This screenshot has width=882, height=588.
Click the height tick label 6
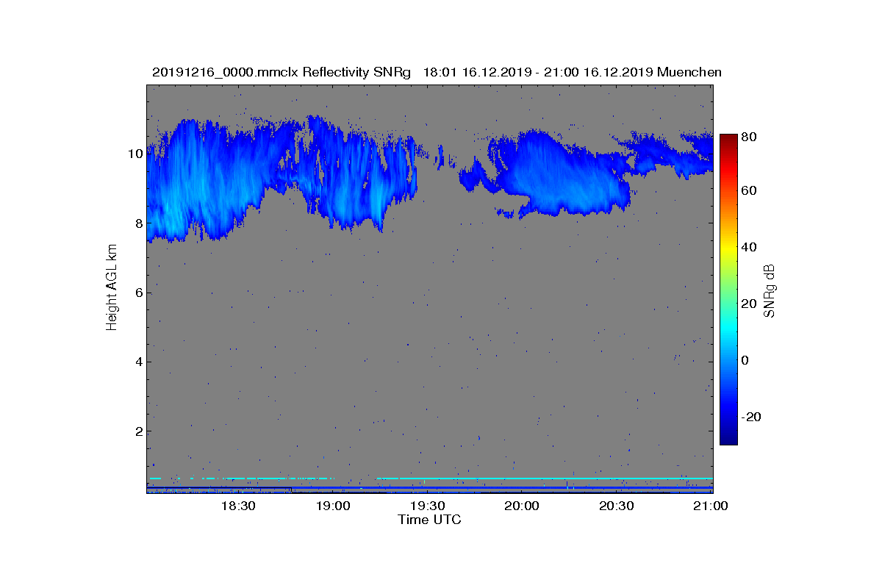click(137, 293)
